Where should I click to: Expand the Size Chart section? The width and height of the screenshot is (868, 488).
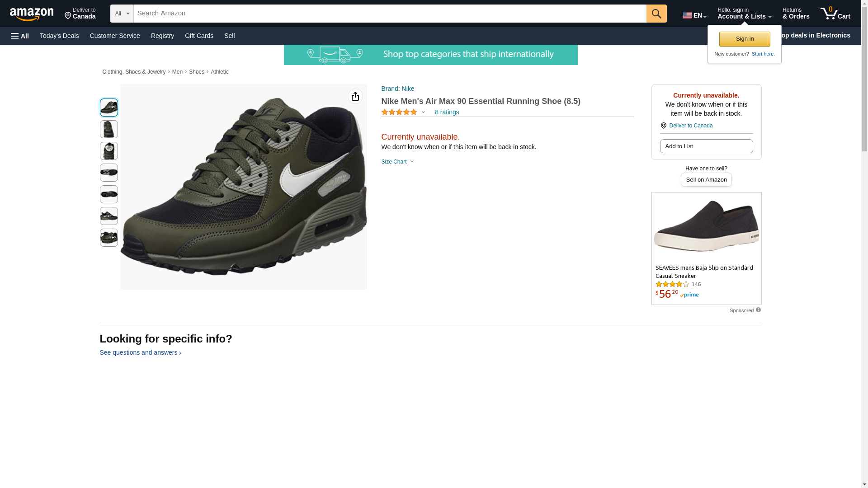397,162
